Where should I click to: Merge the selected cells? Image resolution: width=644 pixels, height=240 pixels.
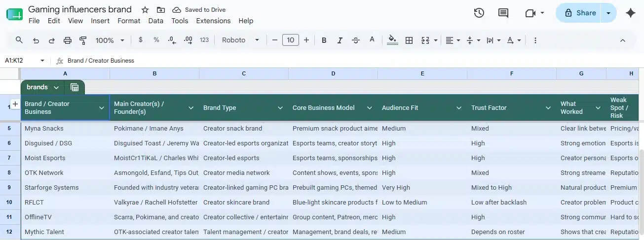pyautogui.click(x=425, y=40)
